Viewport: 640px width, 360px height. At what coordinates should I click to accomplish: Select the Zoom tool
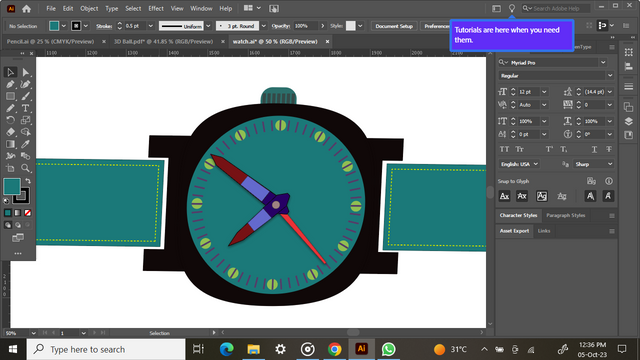tap(25, 168)
